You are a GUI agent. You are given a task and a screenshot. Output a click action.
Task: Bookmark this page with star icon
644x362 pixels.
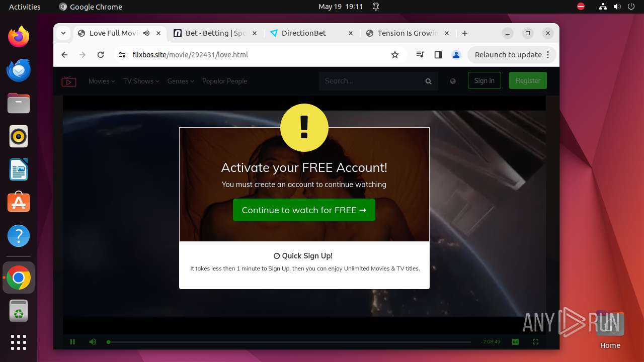(x=395, y=55)
